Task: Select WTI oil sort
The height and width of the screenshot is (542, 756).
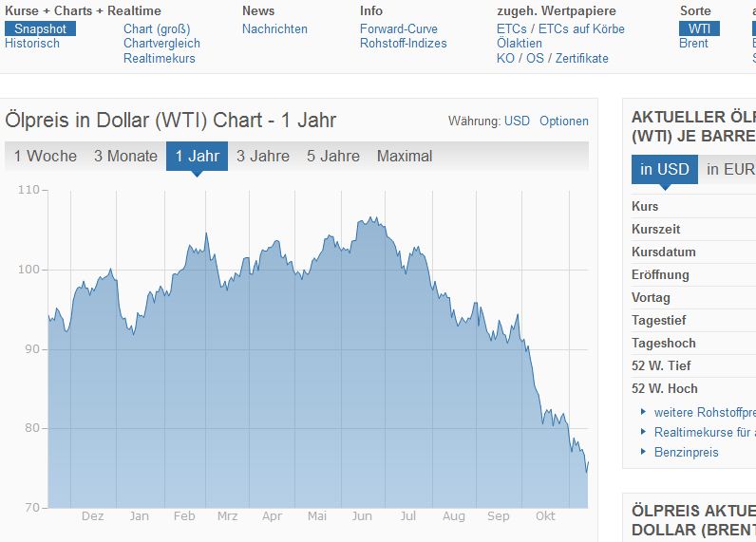Action: click(699, 28)
